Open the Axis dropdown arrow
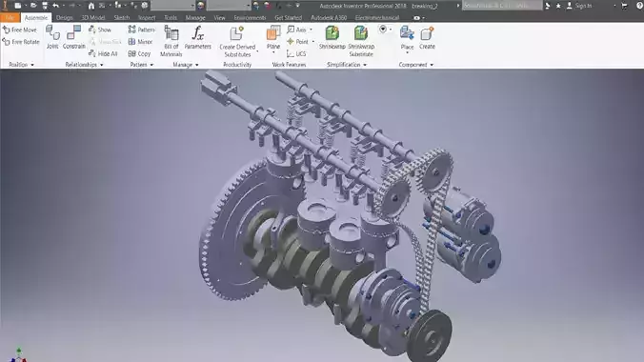 [x=311, y=30]
